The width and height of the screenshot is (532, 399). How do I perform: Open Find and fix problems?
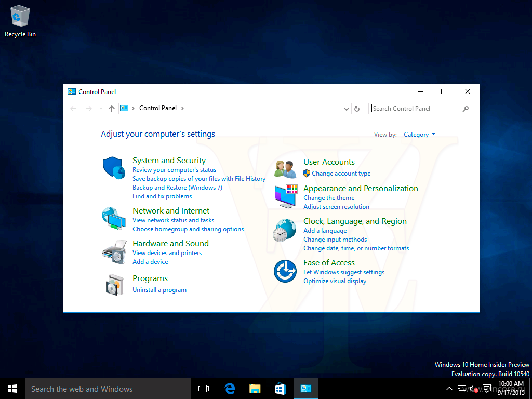162,196
